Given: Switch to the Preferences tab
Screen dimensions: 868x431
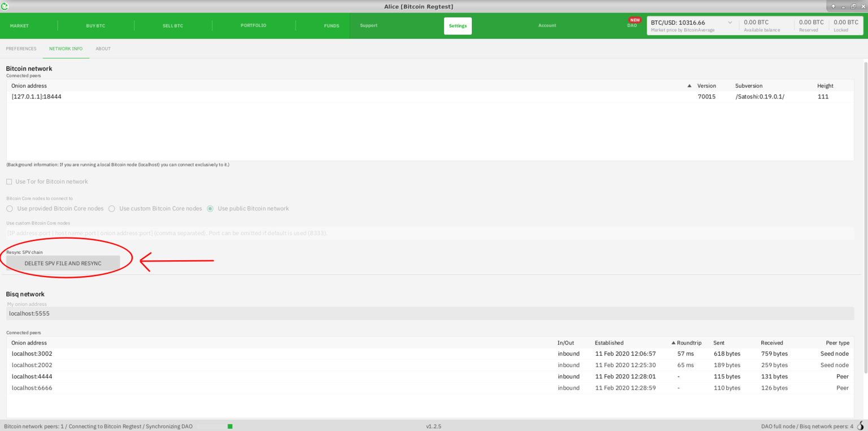Looking at the screenshot, I should pos(21,49).
